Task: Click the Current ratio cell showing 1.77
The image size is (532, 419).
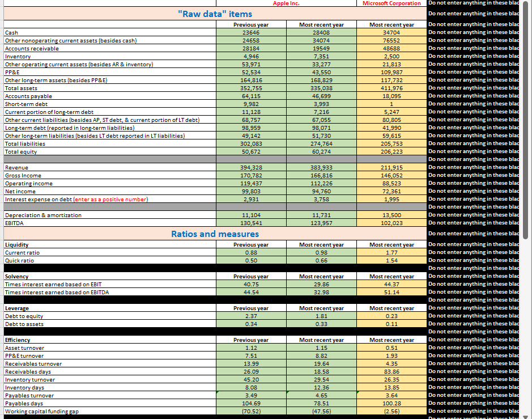Action: 391,252
